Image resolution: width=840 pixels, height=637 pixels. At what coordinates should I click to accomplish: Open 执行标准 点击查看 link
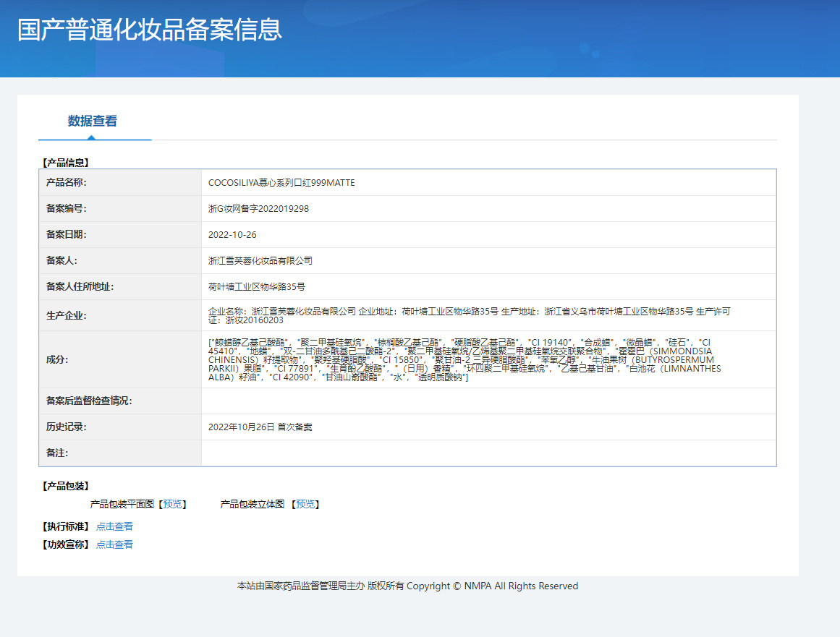click(x=114, y=526)
